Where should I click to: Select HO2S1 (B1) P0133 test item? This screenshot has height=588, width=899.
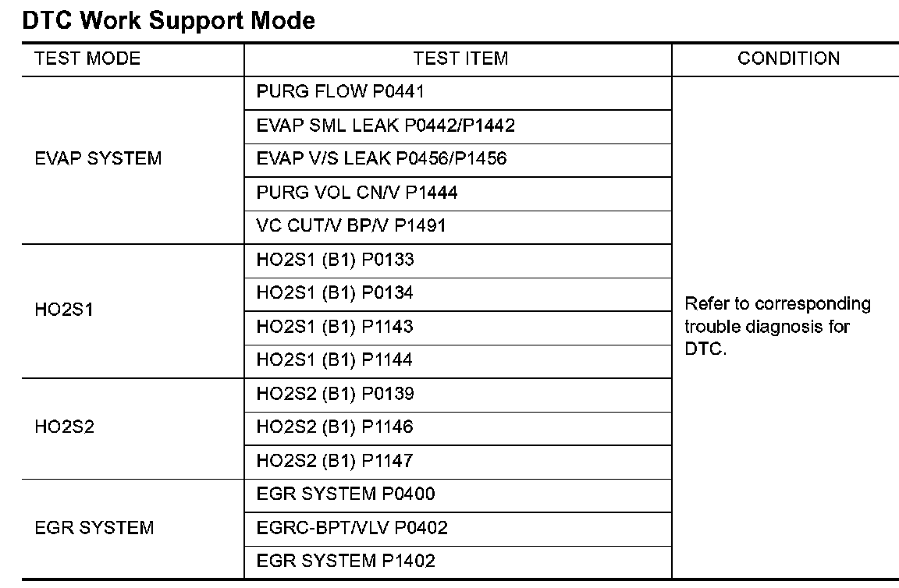[x=335, y=260]
